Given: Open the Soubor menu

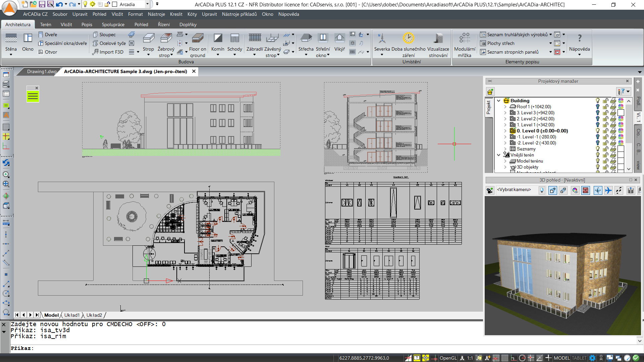Looking at the screenshot, I should point(60,14).
